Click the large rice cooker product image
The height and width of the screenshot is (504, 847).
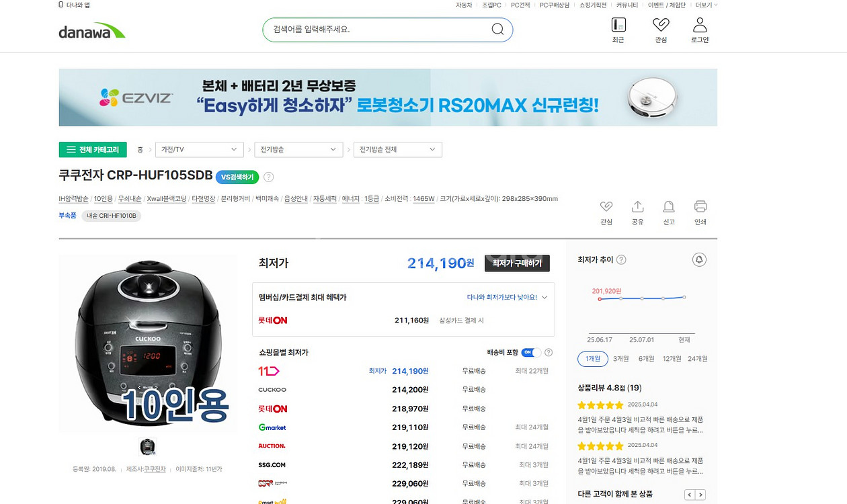click(147, 342)
